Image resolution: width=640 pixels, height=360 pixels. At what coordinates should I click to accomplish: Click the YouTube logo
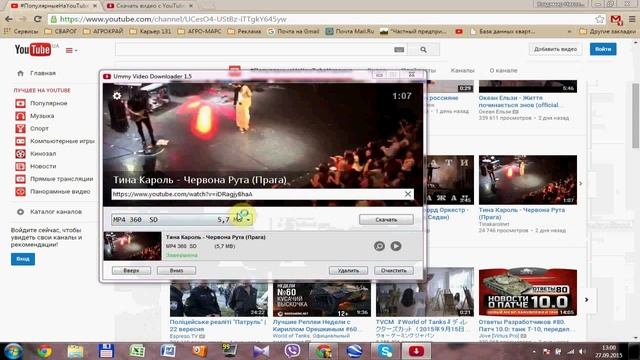(x=33, y=49)
